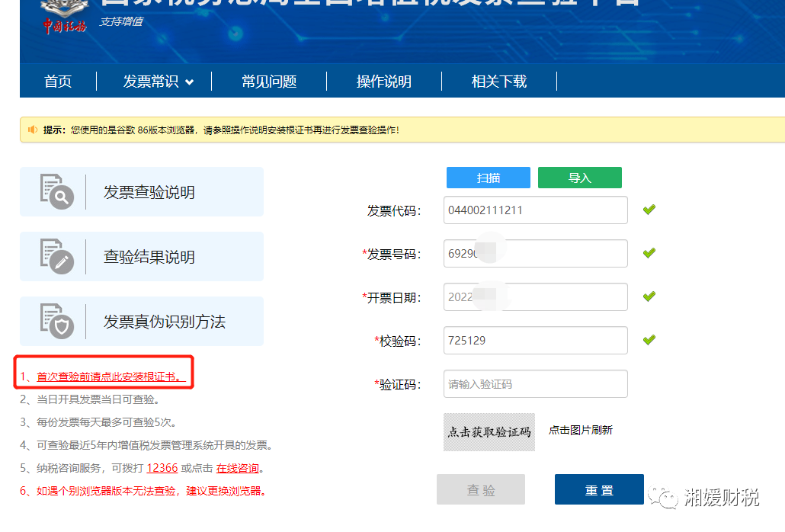
Task: Click the speaker icon in the 提示 bar
Action: click(33, 130)
